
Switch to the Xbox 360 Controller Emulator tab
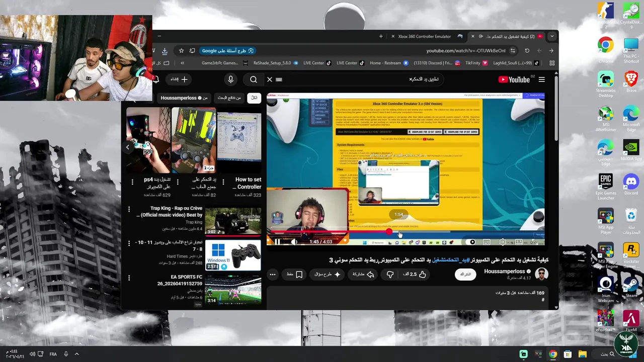(425, 36)
